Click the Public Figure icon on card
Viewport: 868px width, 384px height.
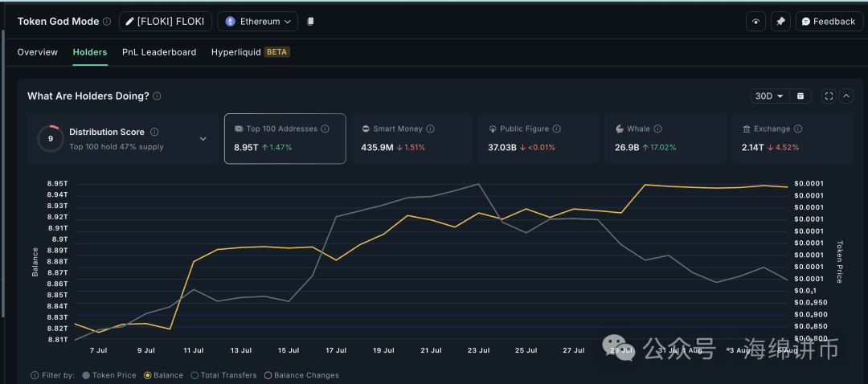(x=493, y=129)
